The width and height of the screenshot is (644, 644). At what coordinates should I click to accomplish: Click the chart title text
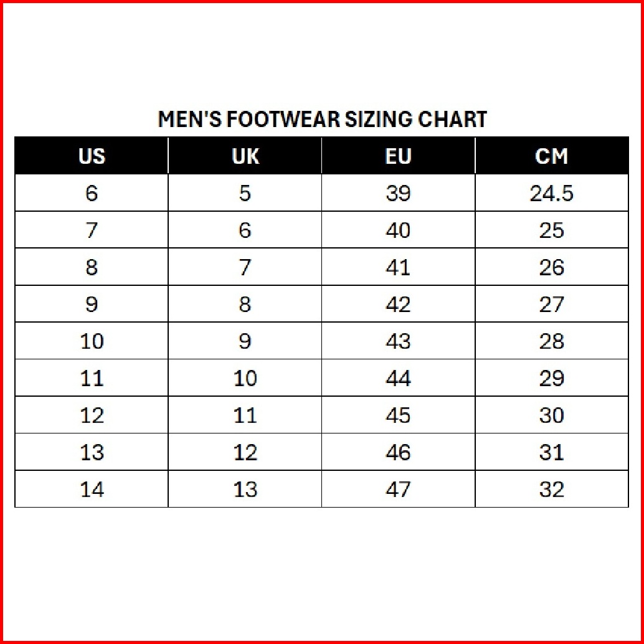click(x=322, y=119)
